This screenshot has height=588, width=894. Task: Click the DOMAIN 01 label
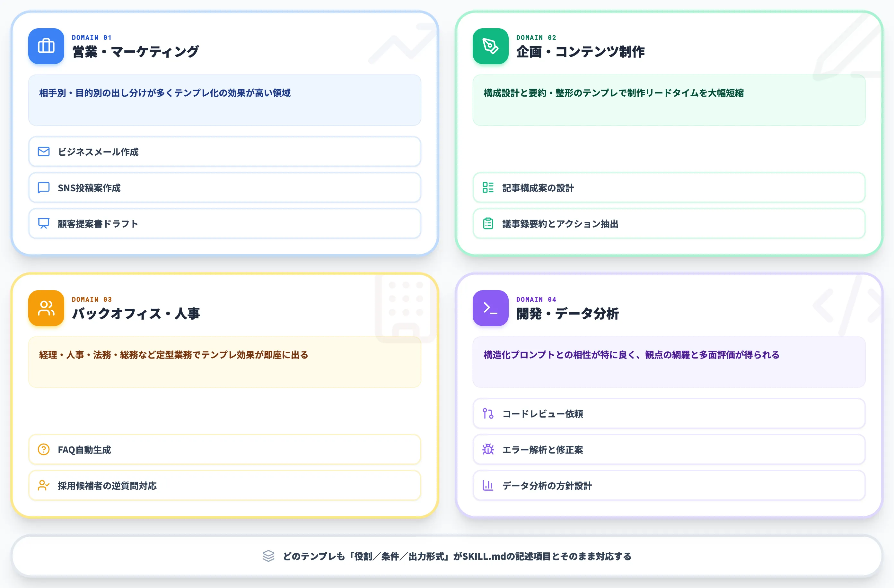92,38
